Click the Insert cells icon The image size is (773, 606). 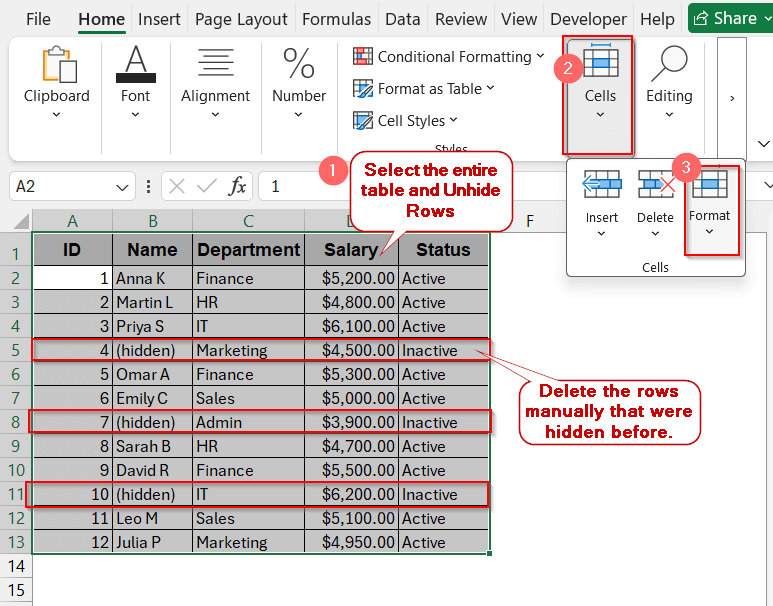click(x=602, y=186)
